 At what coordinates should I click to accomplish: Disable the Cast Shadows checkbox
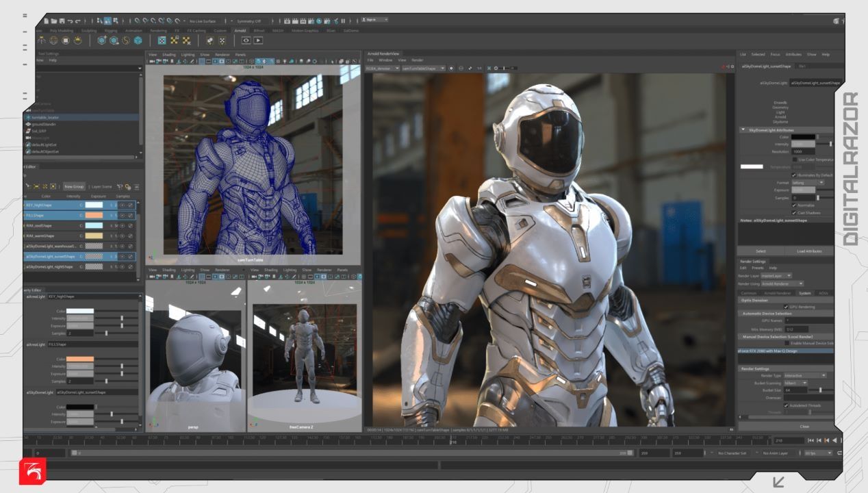(x=793, y=212)
